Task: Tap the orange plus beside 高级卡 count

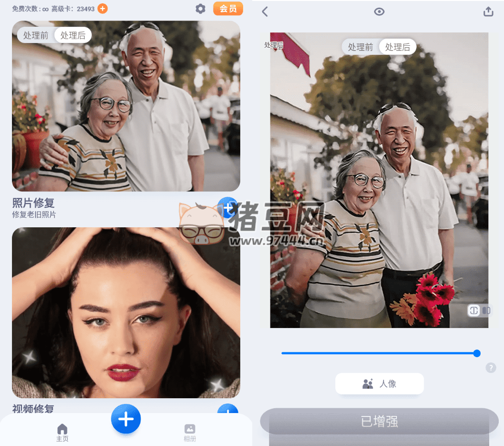Action: (x=102, y=9)
